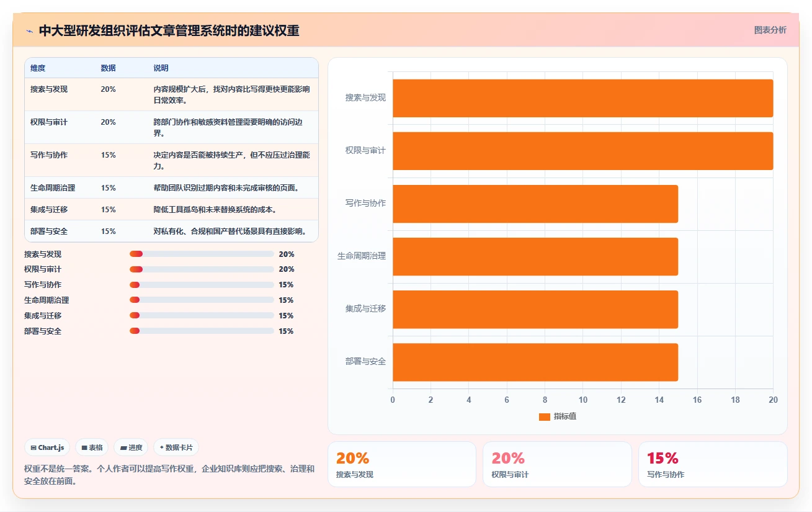This screenshot has height=512, width=812.
Task: Click the 集成与迁移 table cell
Action: click(x=49, y=210)
